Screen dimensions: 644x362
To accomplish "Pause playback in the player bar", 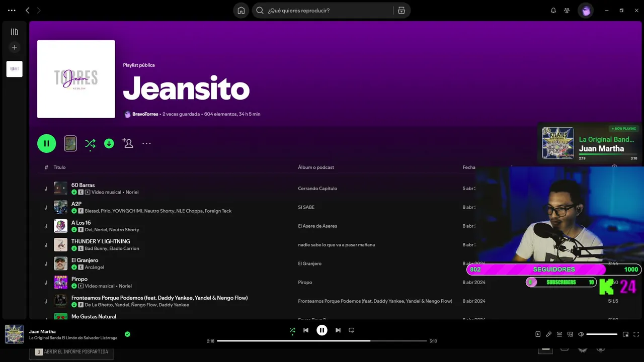I will tap(322, 330).
